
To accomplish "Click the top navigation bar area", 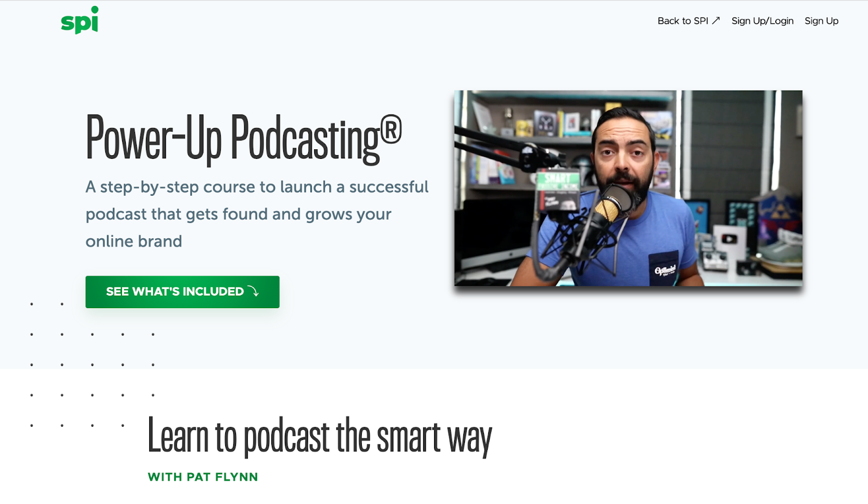I will tap(434, 21).
